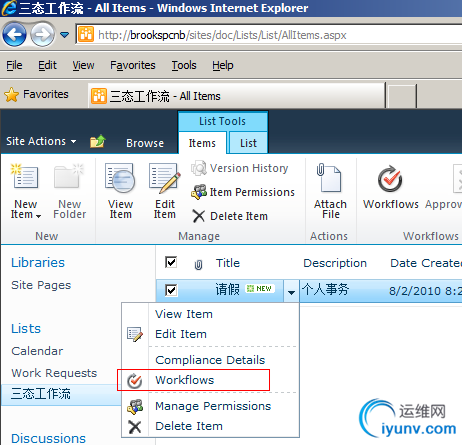The height and width of the screenshot is (445, 462).
Task: Click the Edit Item context menu icon
Action: coord(135,334)
